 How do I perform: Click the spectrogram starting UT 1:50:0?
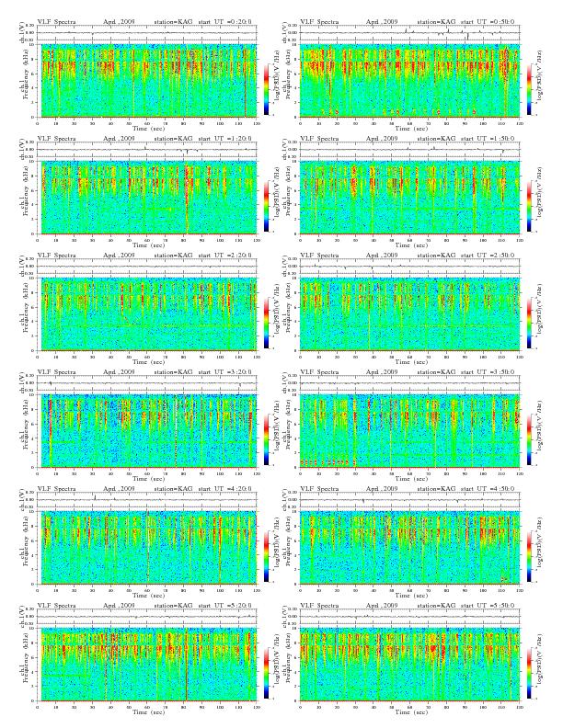[x=409, y=198]
